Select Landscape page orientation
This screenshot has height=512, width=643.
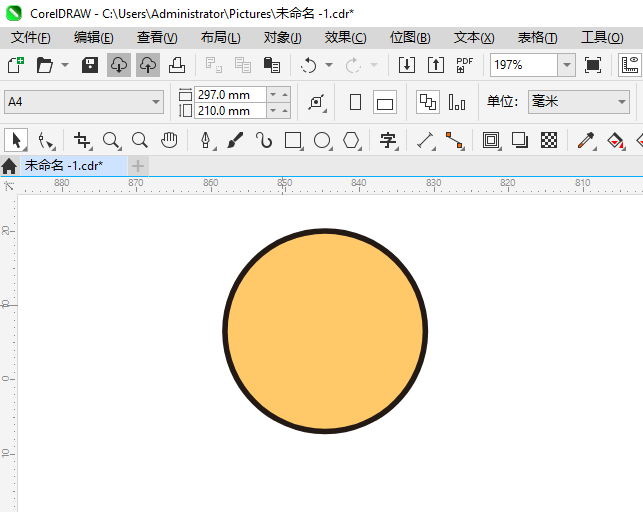[385, 102]
